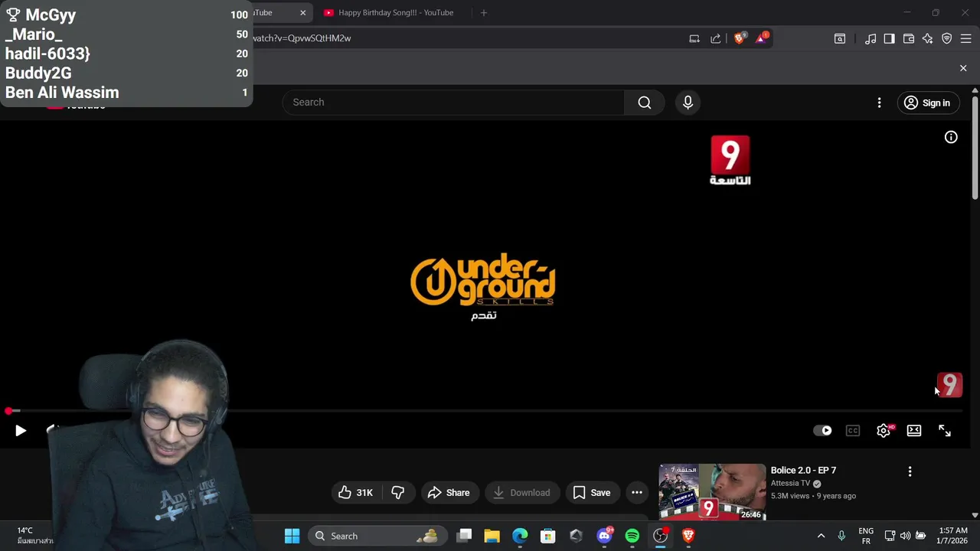This screenshot has width=980, height=551.
Task: Share page from address bar icon
Action: tap(716, 38)
